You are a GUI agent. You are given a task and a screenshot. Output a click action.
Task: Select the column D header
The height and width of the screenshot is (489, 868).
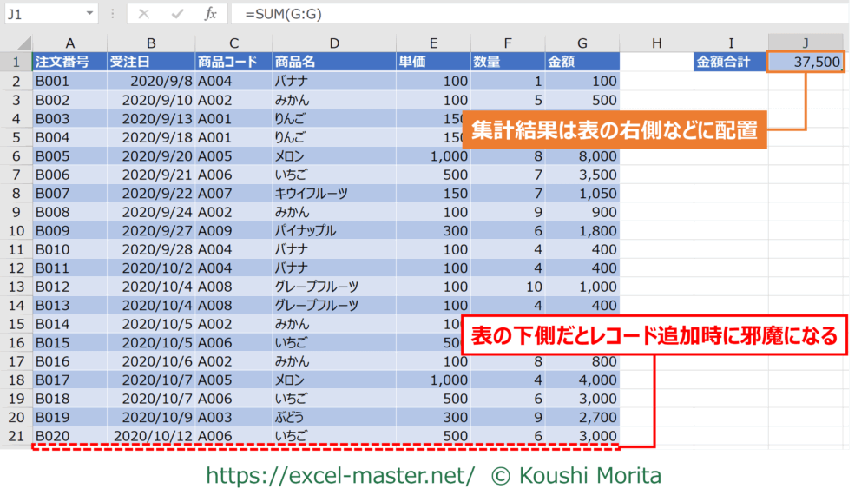pos(333,43)
